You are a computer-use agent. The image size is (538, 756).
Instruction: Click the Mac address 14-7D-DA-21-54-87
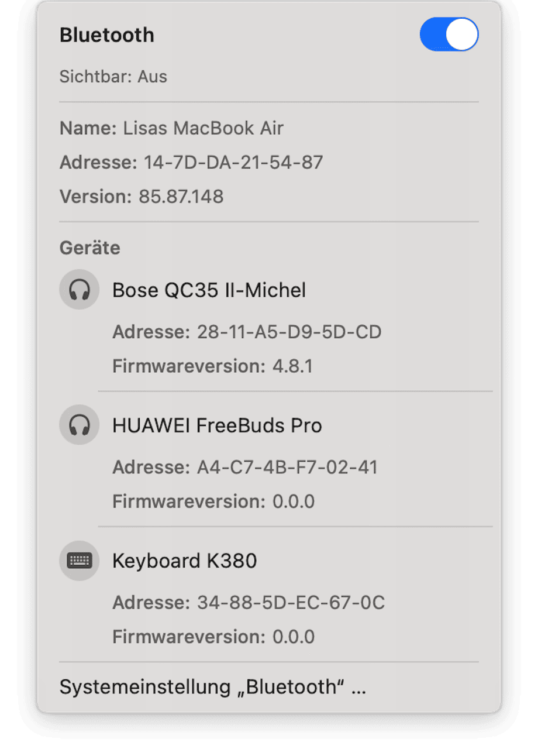(233, 162)
